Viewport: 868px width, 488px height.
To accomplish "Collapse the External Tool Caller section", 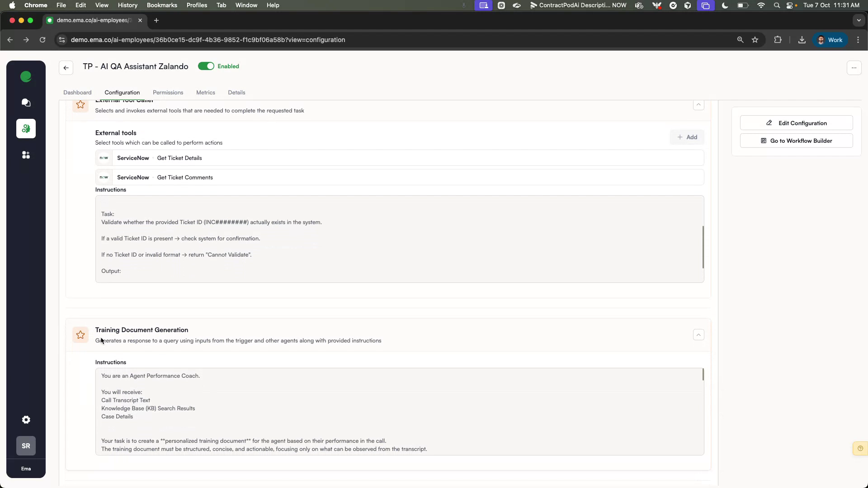I will [698, 105].
